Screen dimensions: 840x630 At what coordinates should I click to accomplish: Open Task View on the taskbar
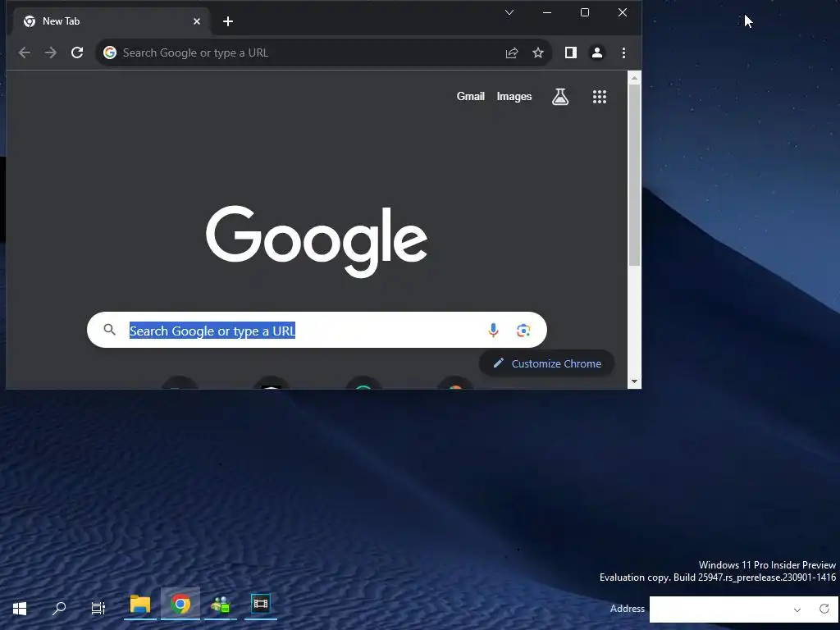[x=98, y=608]
